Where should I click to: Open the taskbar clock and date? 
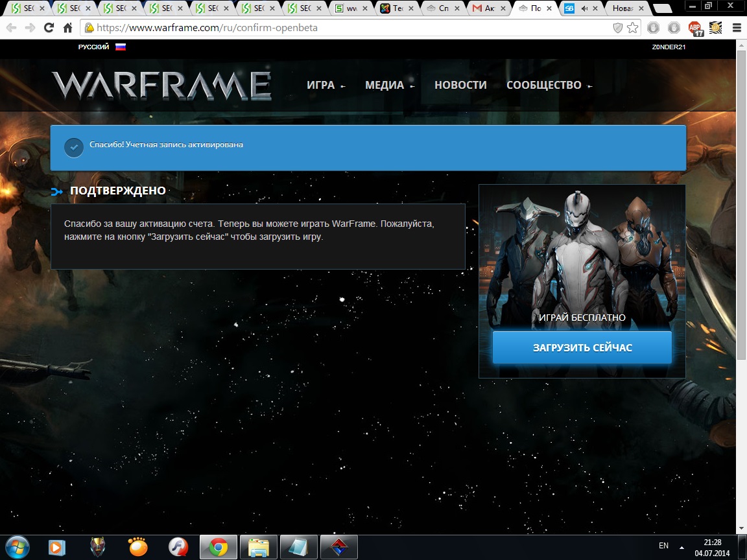coord(712,548)
